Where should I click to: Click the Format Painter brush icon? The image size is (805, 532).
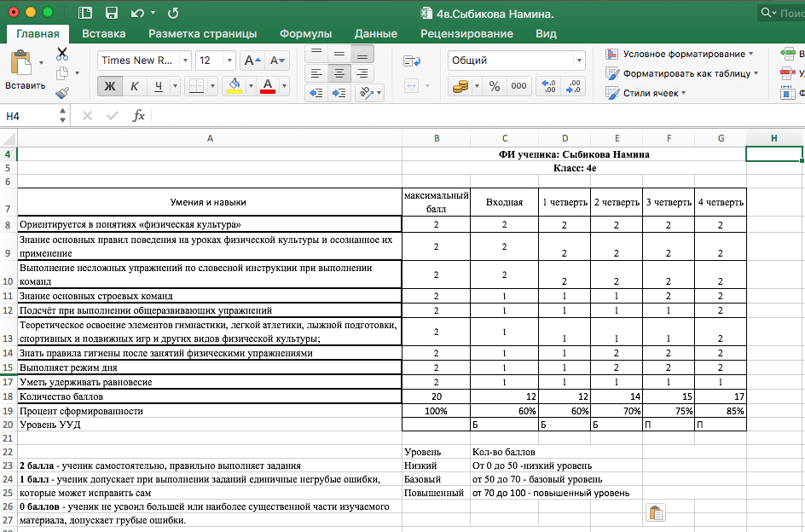[x=62, y=93]
